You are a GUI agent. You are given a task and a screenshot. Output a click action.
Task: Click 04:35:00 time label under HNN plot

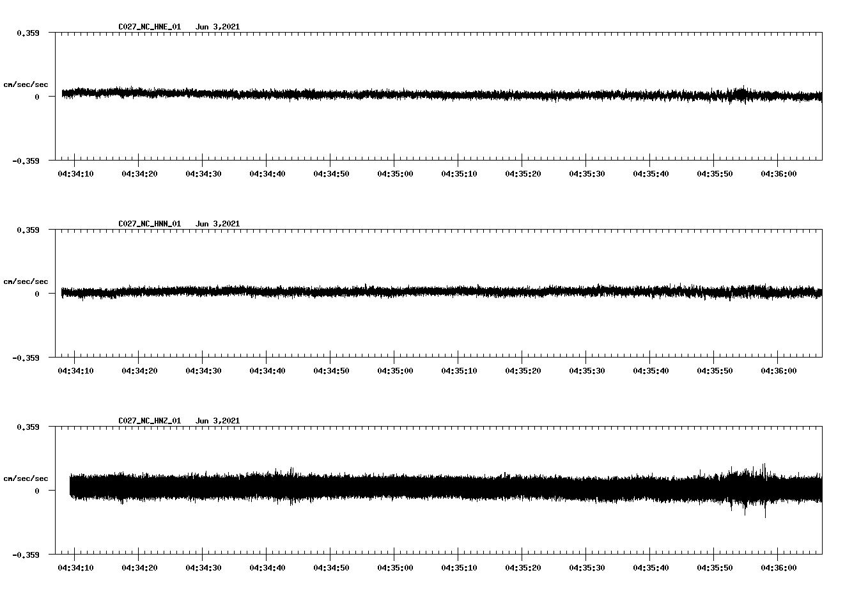pos(395,371)
